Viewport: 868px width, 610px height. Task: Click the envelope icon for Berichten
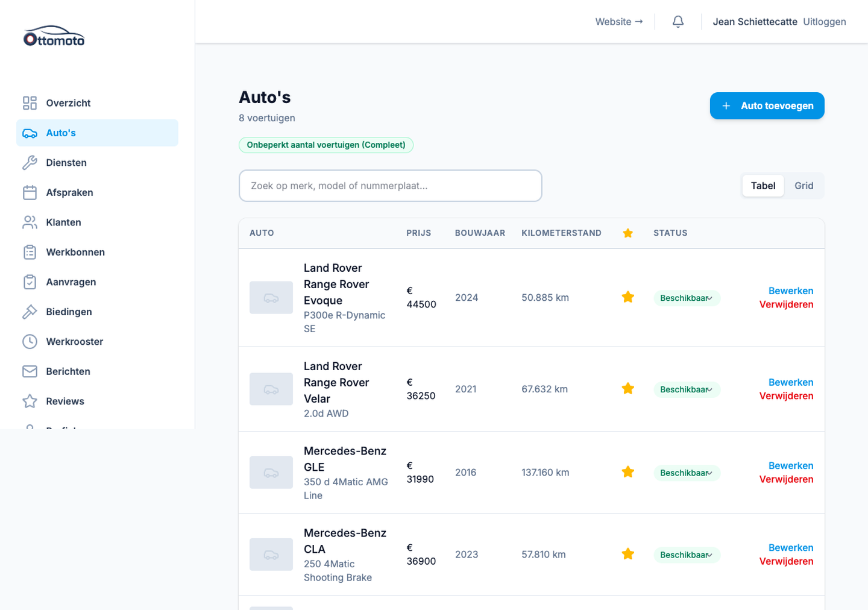click(x=30, y=372)
